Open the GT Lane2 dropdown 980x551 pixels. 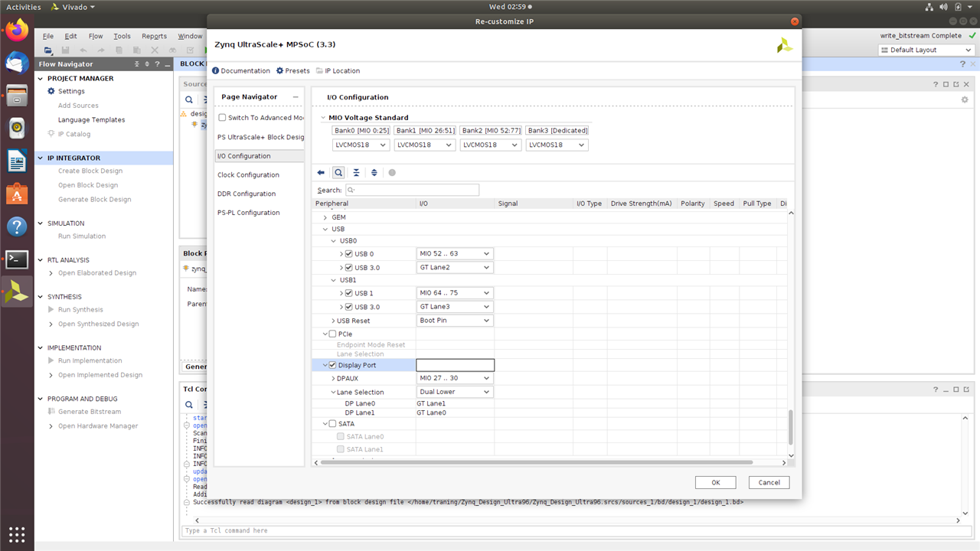pyautogui.click(x=455, y=268)
